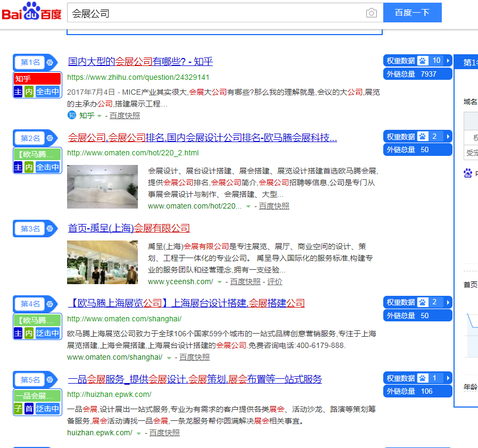Expand 权重数据 arrow for 第5名 result
Image resolution: width=478 pixels, height=448 pixels.
pos(448,378)
